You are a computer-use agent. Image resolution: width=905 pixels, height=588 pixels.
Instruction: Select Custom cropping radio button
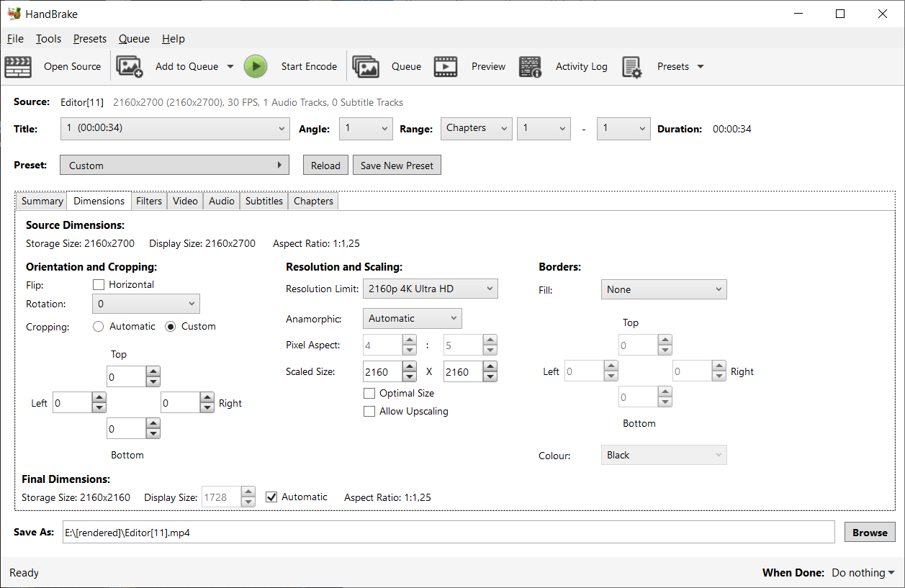tap(171, 326)
